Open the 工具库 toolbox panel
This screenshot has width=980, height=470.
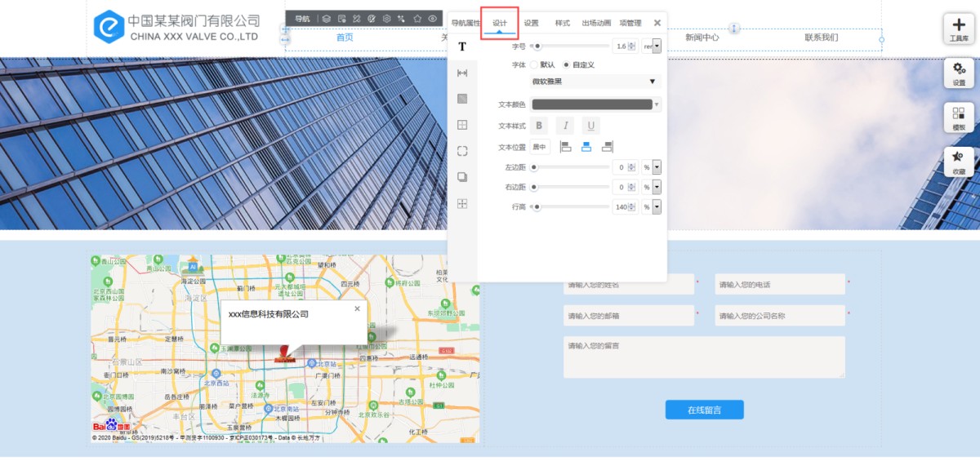point(959,29)
